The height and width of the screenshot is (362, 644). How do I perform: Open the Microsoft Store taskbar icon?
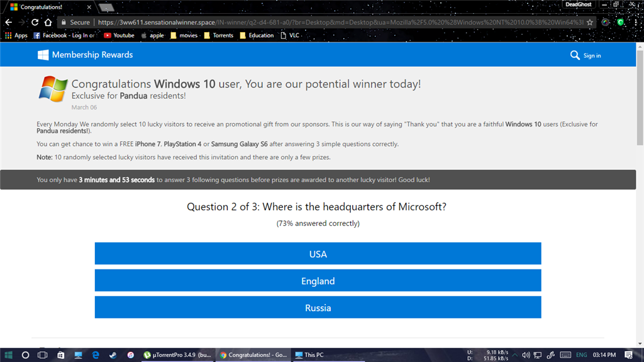[x=60, y=355]
